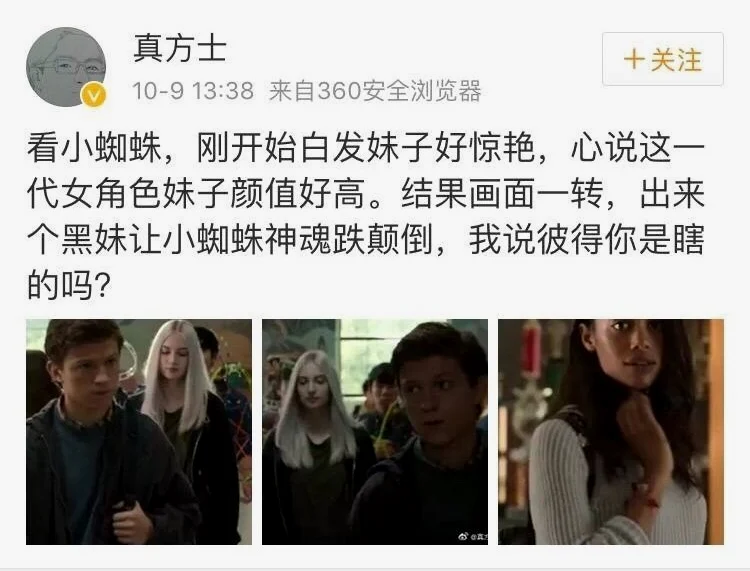This screenshot has height=571, width=750.
Task: Click the 360安全浏览器 client name
Action: click(x=399, y=90)
